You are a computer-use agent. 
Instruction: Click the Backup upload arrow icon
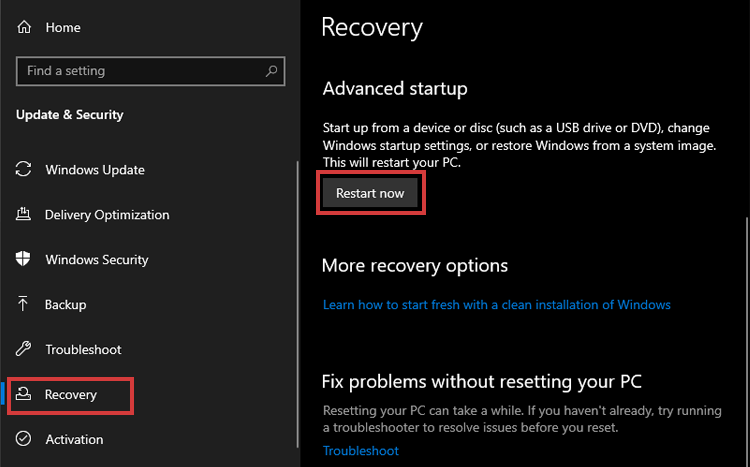(x=22, y=304)
